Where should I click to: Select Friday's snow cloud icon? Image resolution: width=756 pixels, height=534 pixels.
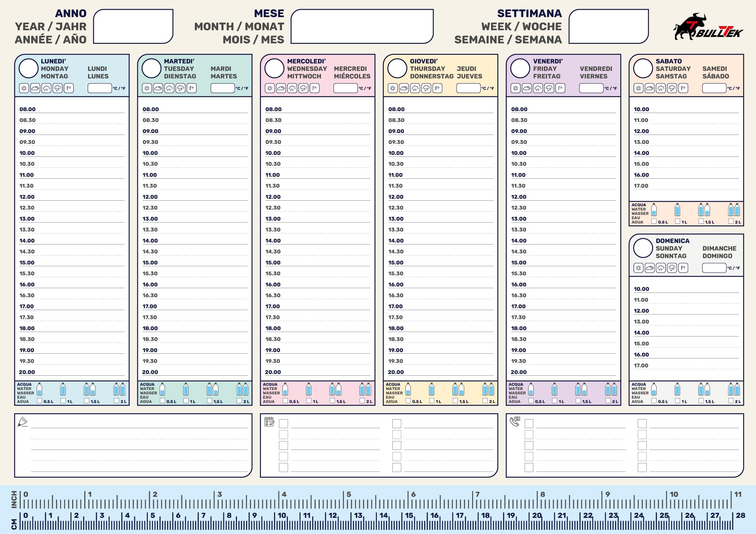tap(549, 88)
